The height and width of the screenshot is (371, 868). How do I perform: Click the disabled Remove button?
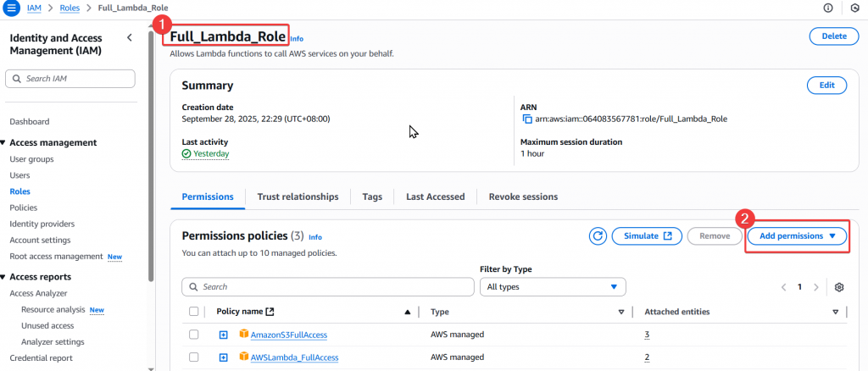pyautogui.click(x=715, y=236)
